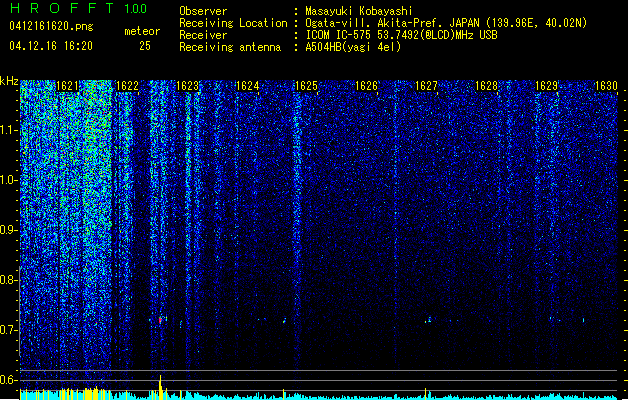Click the tallest yellow spike in the bottom amplitude graph
Image resolution: width=629 pixels, height=400 pixels.
(x=160, y=387)
